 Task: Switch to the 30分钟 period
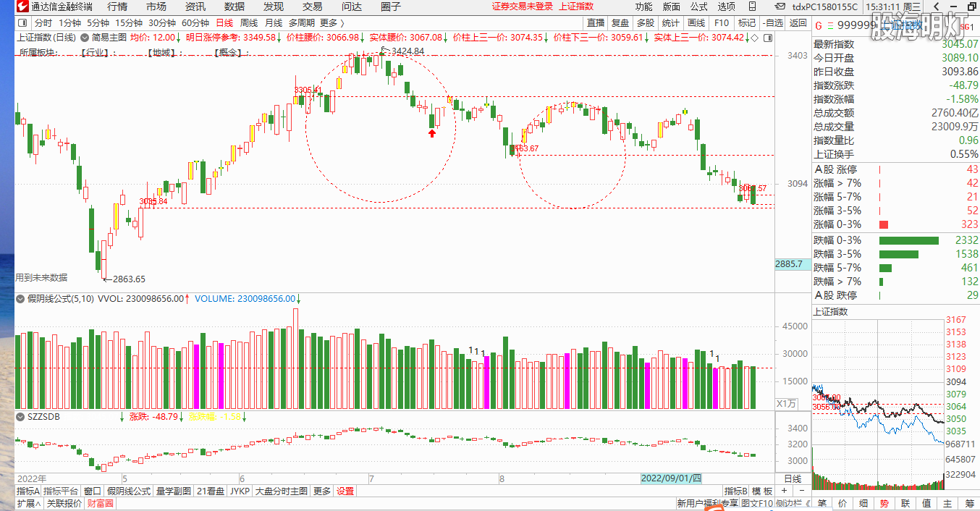point(162,23)
